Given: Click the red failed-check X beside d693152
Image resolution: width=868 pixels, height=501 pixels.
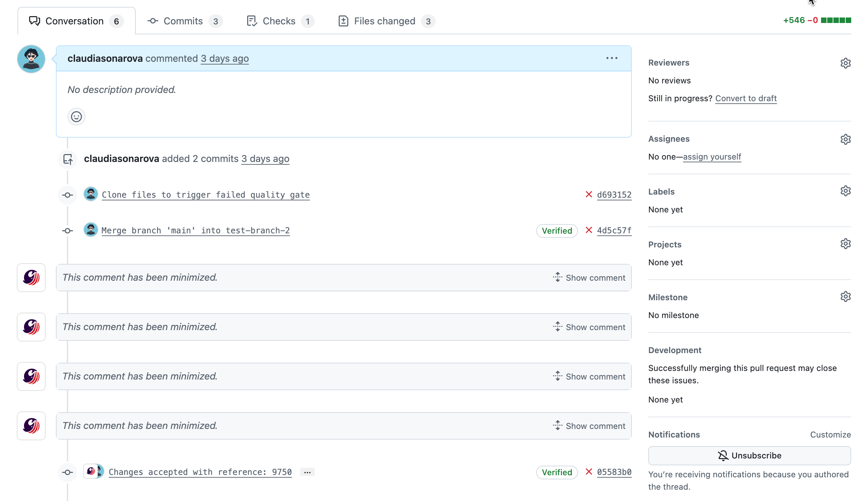Looking at the screenshot, I should click(589, 195).
